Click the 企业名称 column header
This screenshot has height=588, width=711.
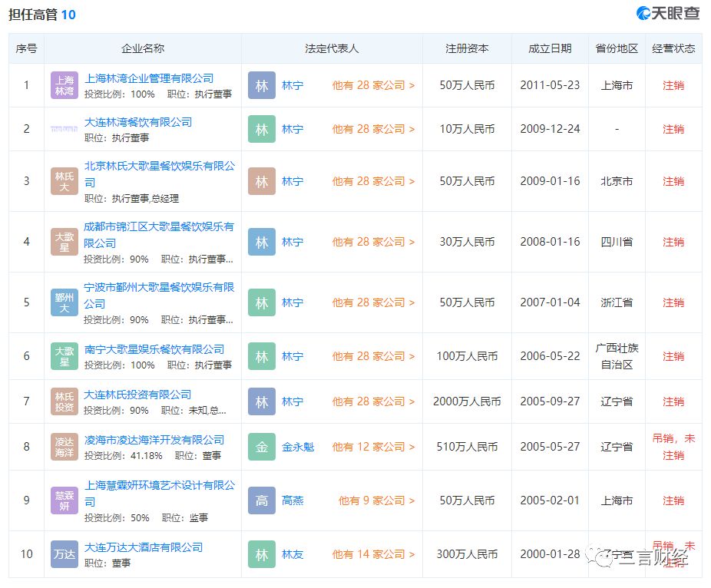click(x=143, y=48)
